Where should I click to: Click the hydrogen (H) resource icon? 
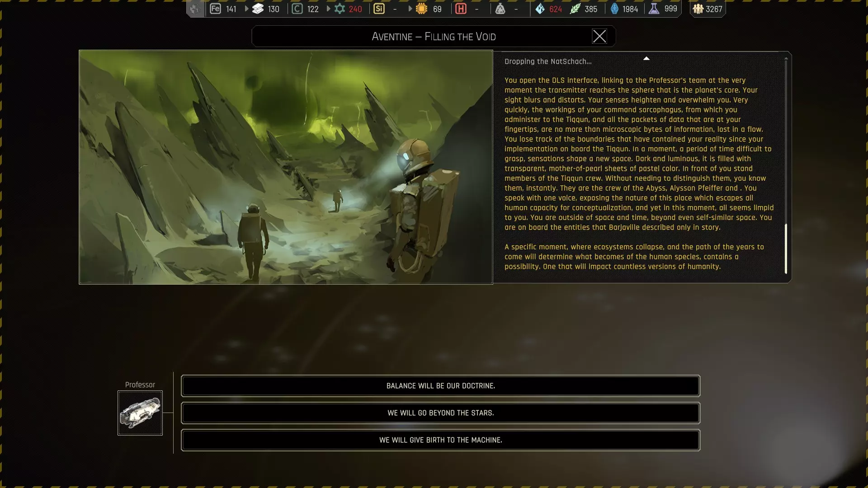pyautogui.click(x=461, y=9)
